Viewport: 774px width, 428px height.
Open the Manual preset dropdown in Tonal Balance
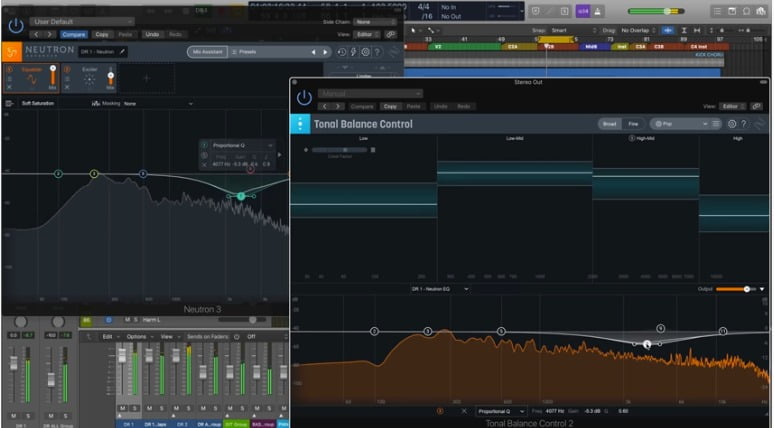370,94
